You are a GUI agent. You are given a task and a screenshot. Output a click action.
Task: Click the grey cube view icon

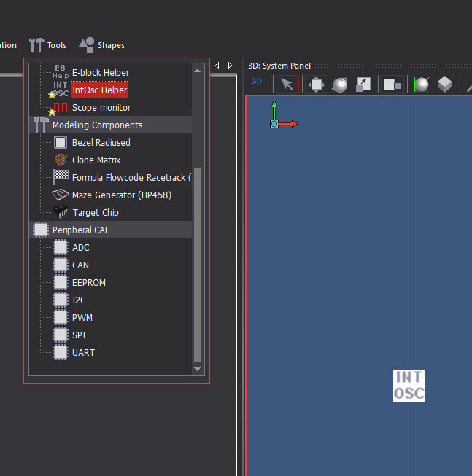coord(445,84)
